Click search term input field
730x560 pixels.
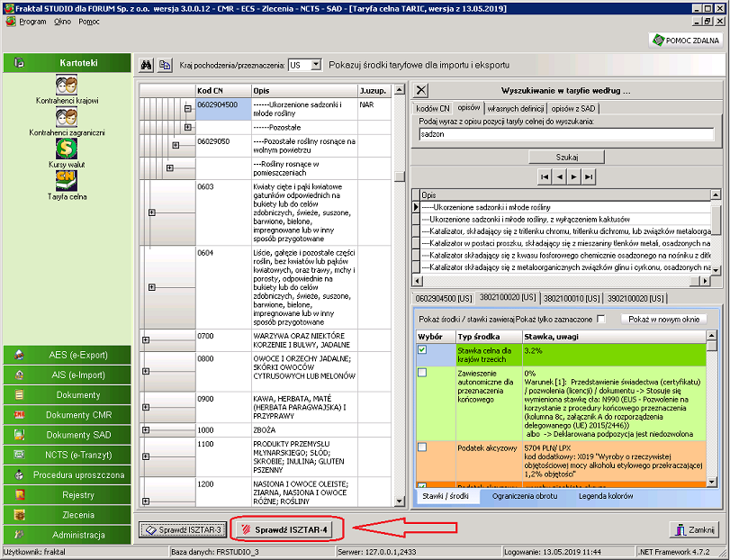(x=566, y=134)
